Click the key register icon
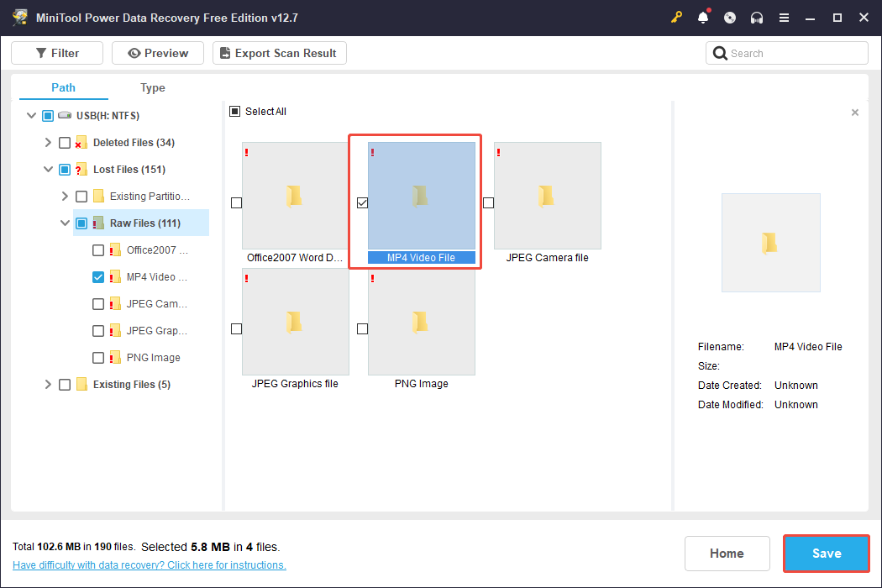The height and width of the screenshot is (588, 882). pyautogui.click(x=676, y=18)
